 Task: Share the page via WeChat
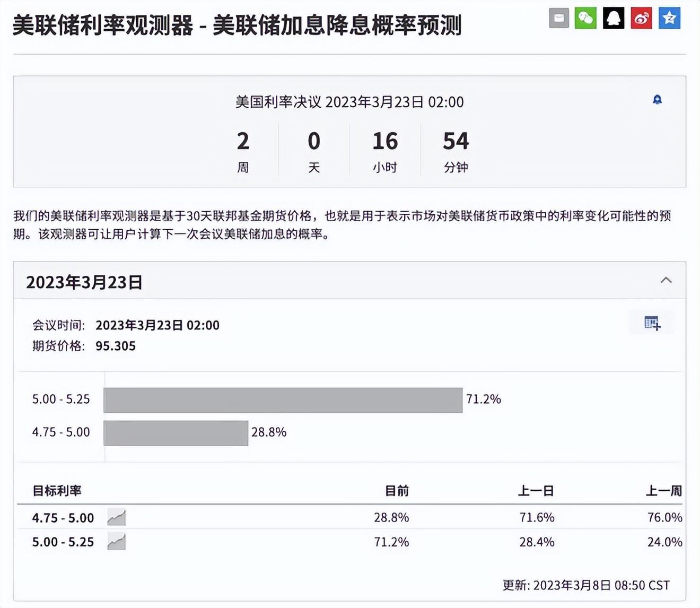pos(585,18)
